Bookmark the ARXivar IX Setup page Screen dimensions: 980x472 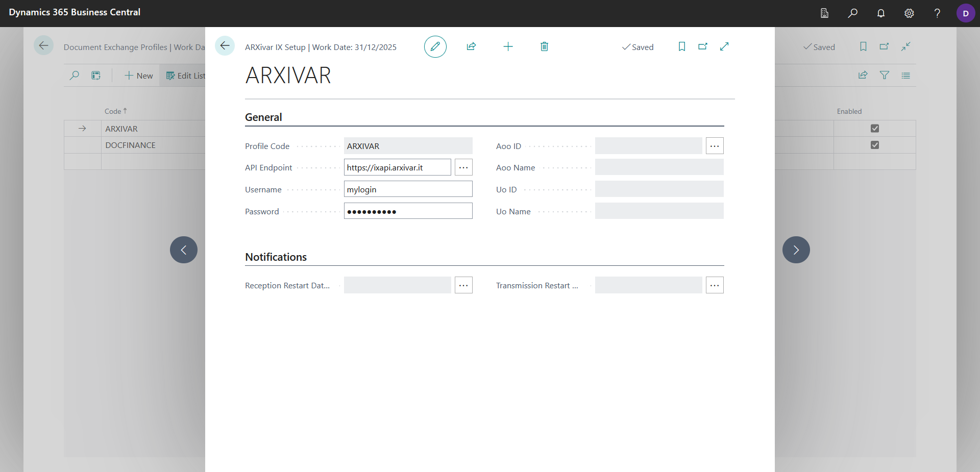point(682,46)
